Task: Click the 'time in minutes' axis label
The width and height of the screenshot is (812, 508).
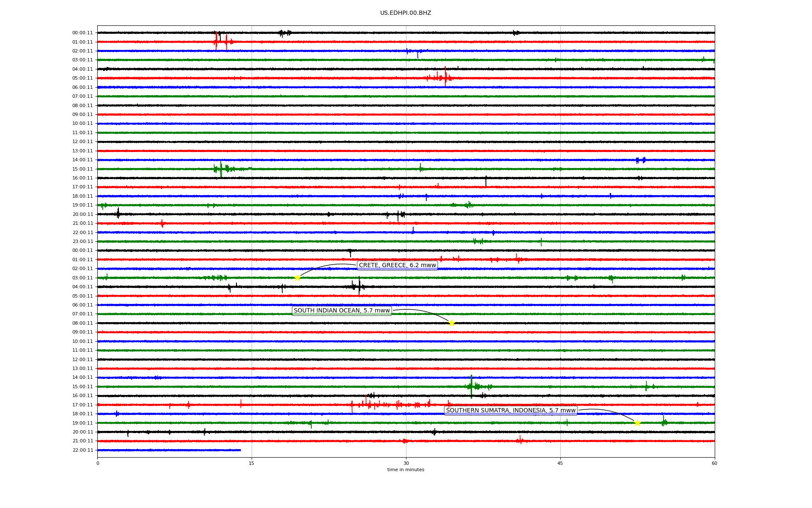Action: pos(406,469)
